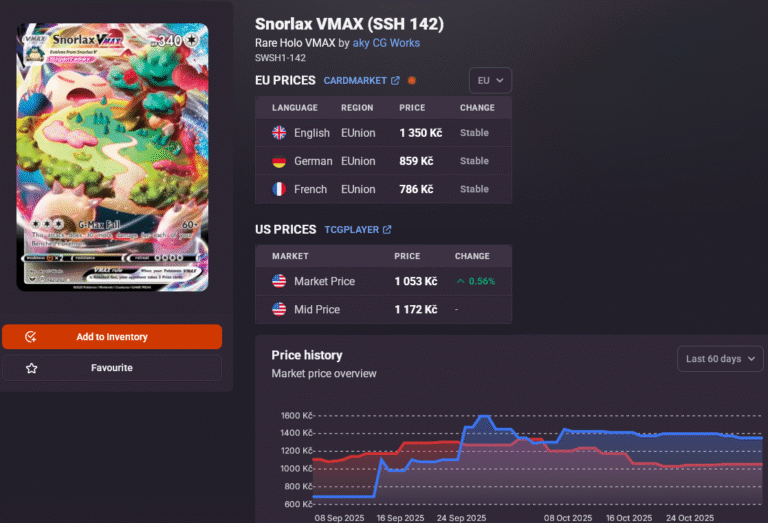Follow the CARDMARKET link
768x523 pixels.
point(355,80)
